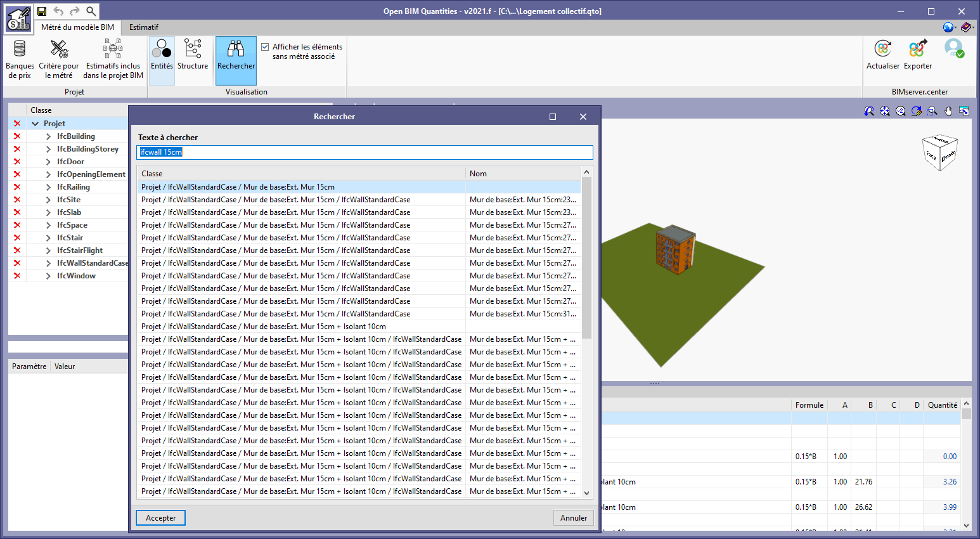Click the Rechercher binoculars tool
This screenshot has height=539, width=980.
click(x=236, y=60)
